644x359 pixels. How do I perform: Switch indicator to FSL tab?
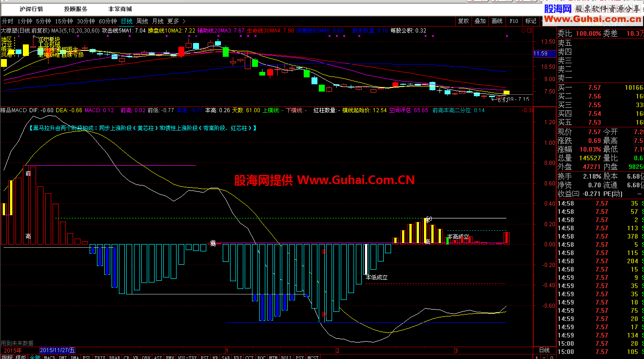86,356
